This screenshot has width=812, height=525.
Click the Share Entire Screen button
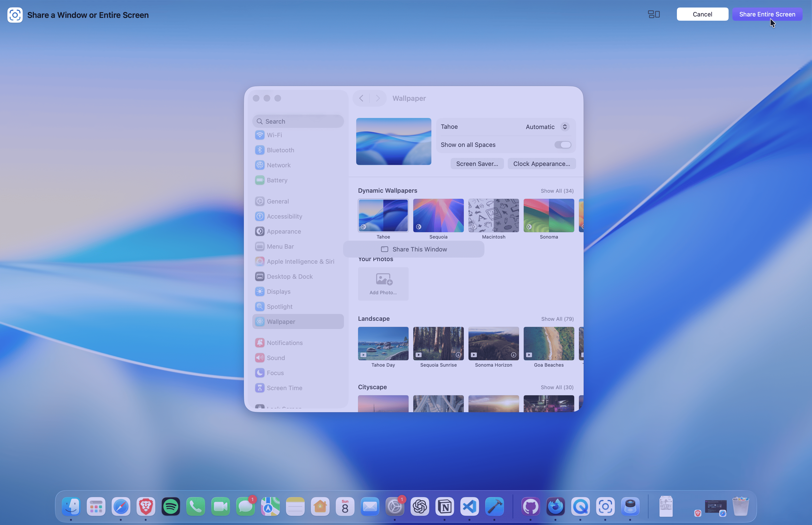[x=767, y=14]
